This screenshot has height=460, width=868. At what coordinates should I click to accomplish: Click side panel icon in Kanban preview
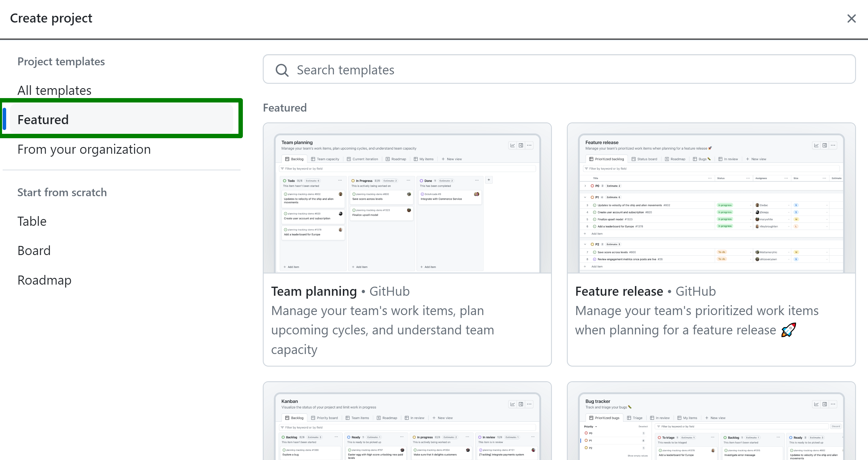coord(521,404)
